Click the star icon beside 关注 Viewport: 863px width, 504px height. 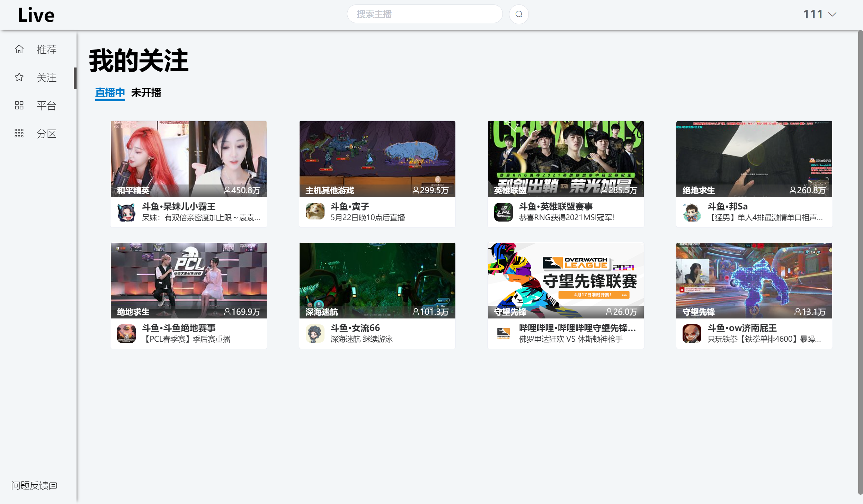point(19,77)
